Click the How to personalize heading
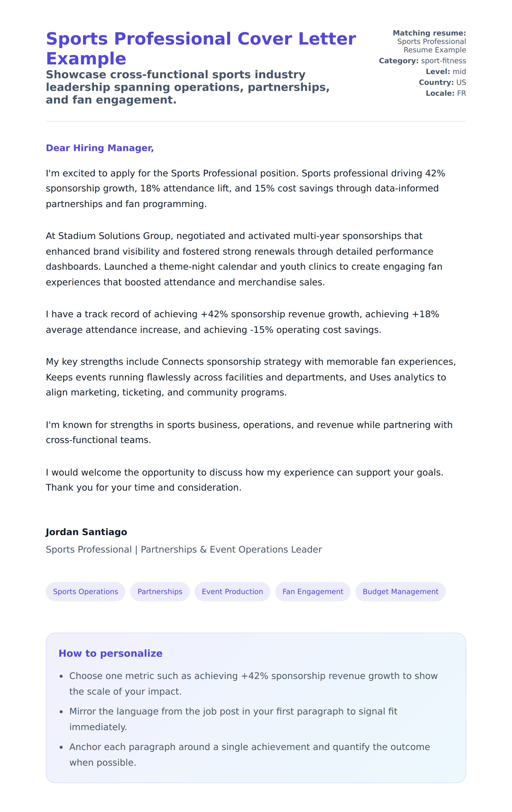The width and height of the screenshot is (512, 812). [110, 653]
